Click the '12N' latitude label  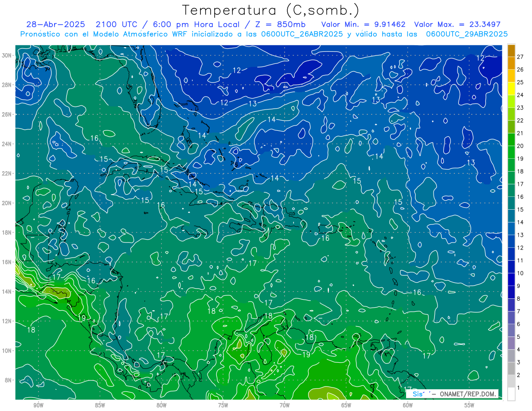point(8,321)
